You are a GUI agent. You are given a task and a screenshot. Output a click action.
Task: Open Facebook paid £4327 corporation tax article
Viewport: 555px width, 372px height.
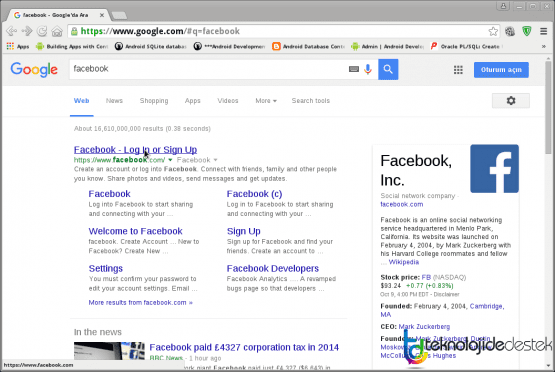[244, 348]
